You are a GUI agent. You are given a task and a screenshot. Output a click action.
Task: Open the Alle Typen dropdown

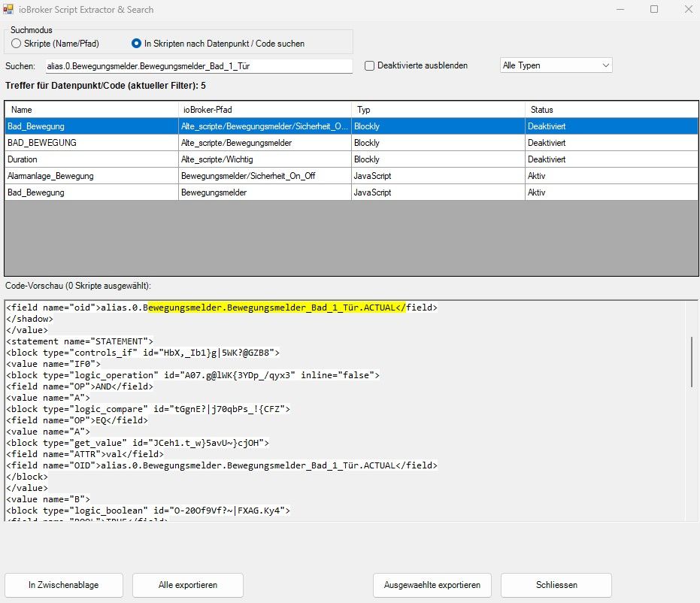[x=556, y=65]
